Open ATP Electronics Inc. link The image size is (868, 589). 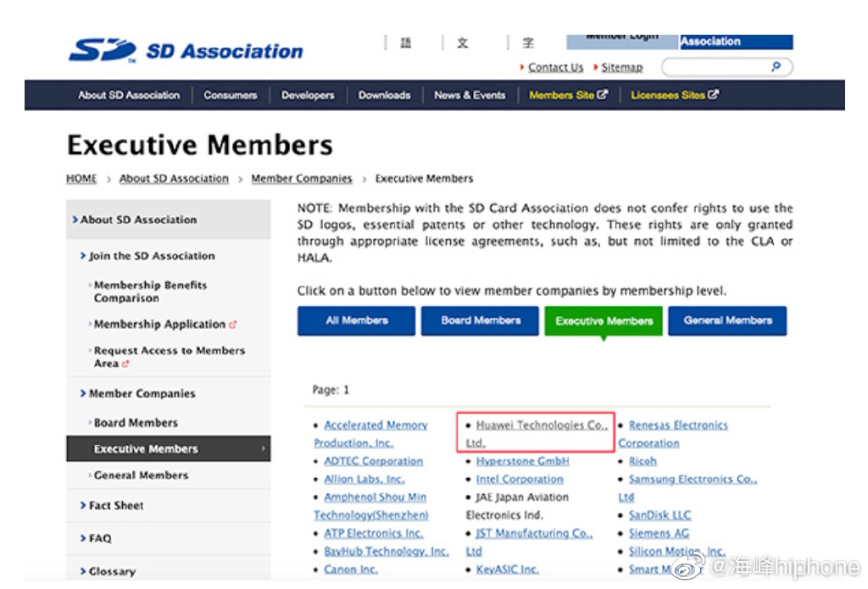click(x=373, y=534)
